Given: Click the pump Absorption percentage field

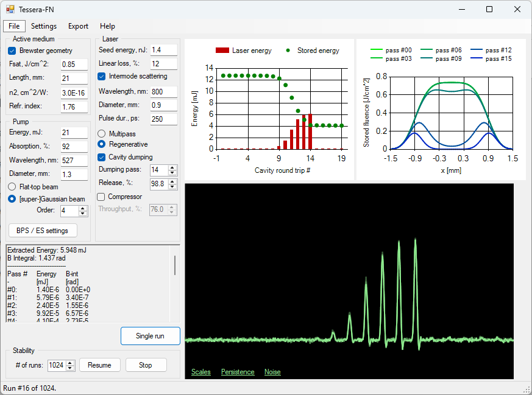Looking at the screenshot, I should pos(74,147).
